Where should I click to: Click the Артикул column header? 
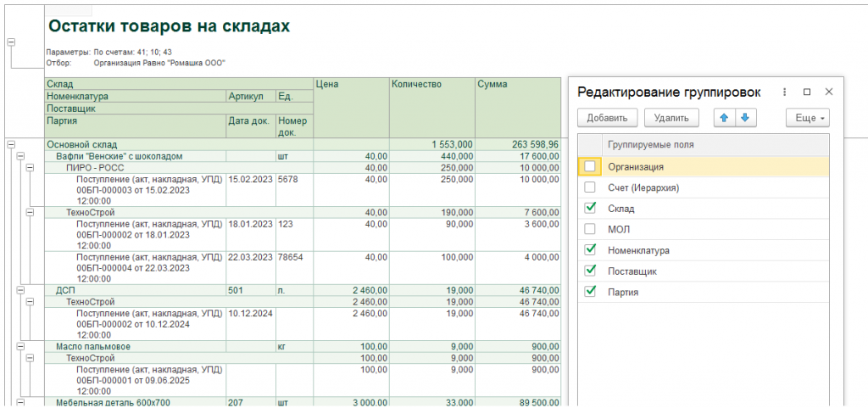tap(250, 97)
